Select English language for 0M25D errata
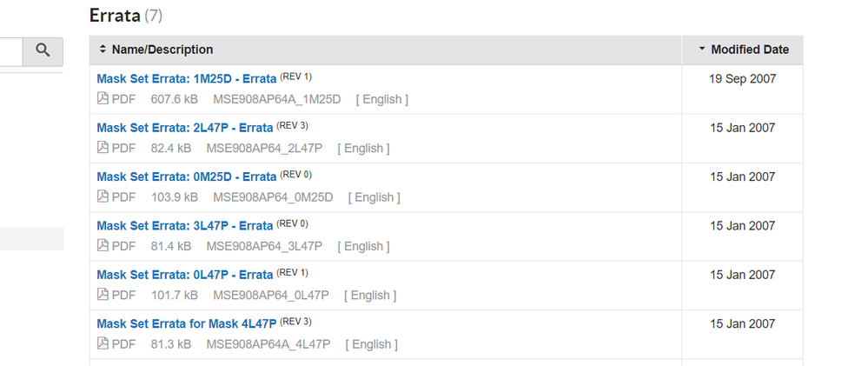The image size is (868, 366). tap(374, 197)
